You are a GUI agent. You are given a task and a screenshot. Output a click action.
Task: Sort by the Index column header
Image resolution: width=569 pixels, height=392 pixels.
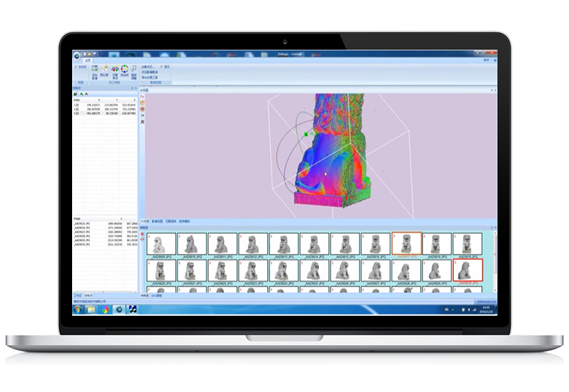(77, 100)
